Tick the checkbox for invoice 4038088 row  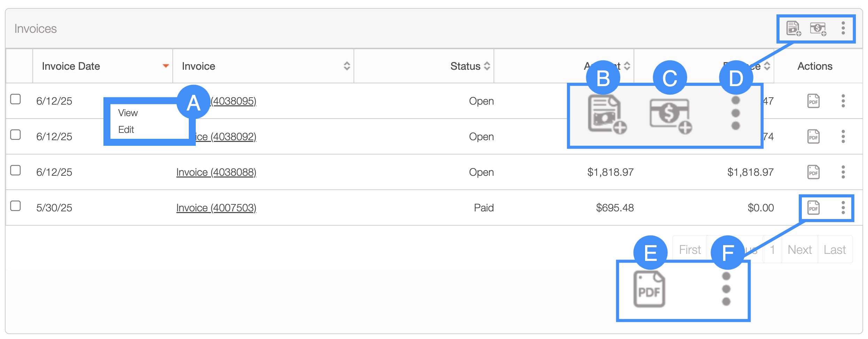16,171
